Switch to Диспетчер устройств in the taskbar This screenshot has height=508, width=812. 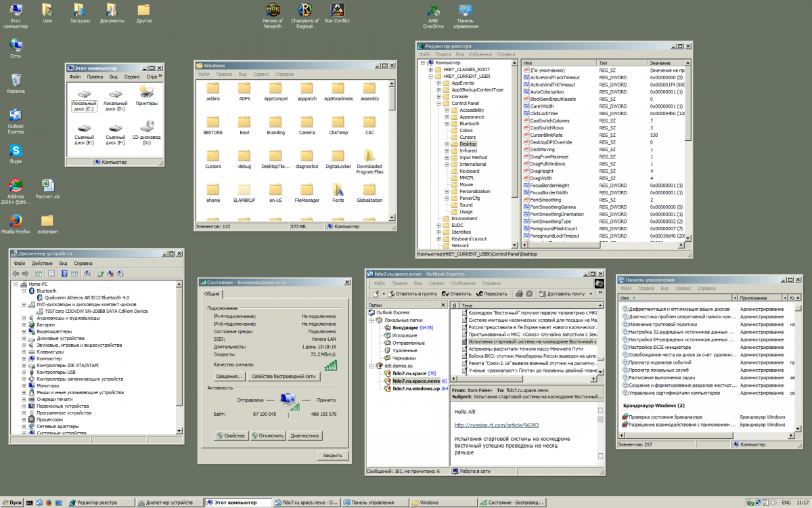(165, 503)
